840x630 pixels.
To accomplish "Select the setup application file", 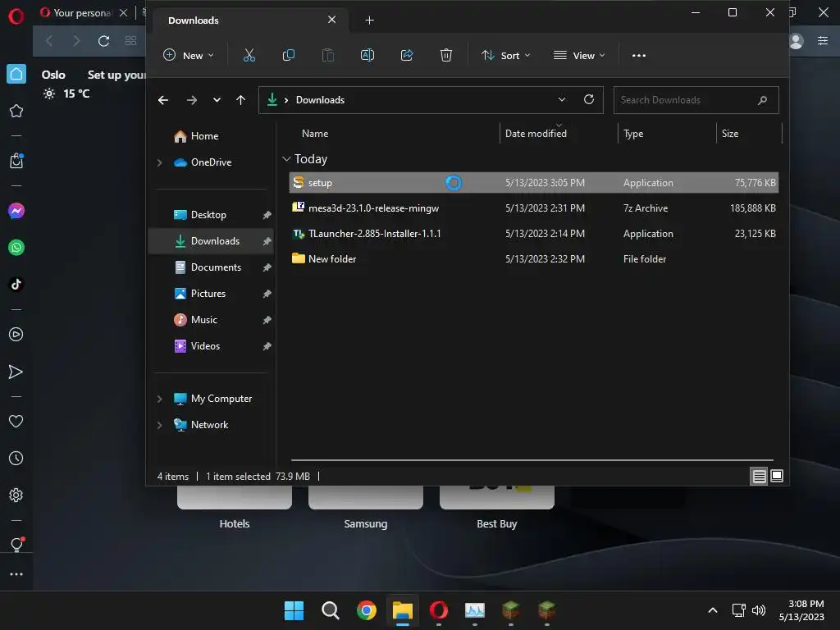I will tap(533, 183).
